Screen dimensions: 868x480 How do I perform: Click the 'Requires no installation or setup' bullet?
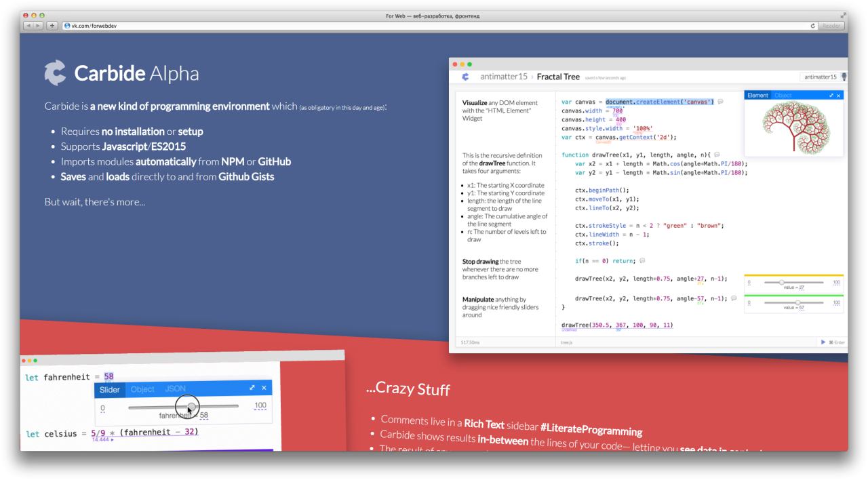coord(132,132)
